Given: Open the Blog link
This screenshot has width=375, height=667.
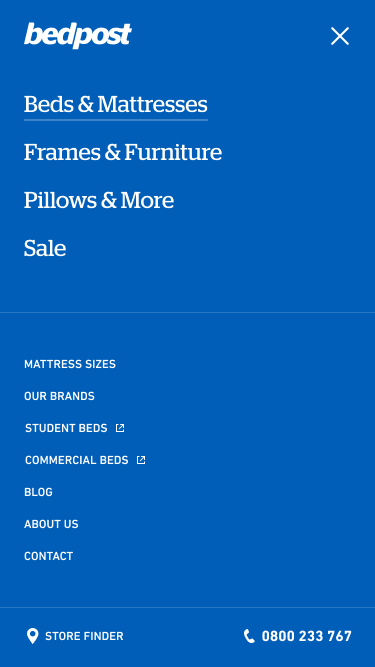Looking at the screenshot, I should 38,492.
